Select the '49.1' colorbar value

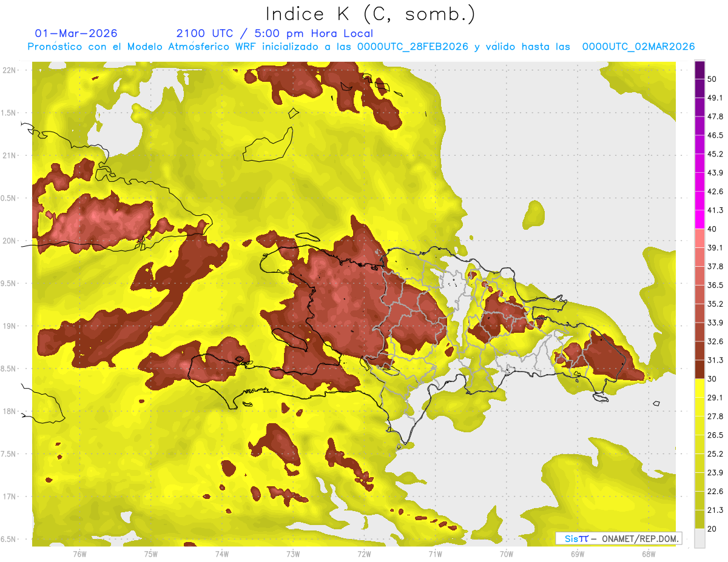(x=715, y=98)
